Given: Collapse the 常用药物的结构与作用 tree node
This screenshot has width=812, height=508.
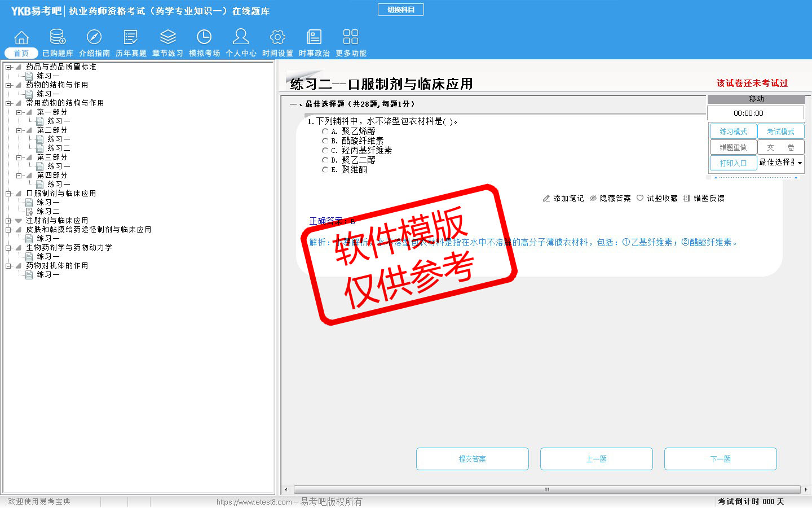Looking at the screenshot, I should [x=8, y=103].
